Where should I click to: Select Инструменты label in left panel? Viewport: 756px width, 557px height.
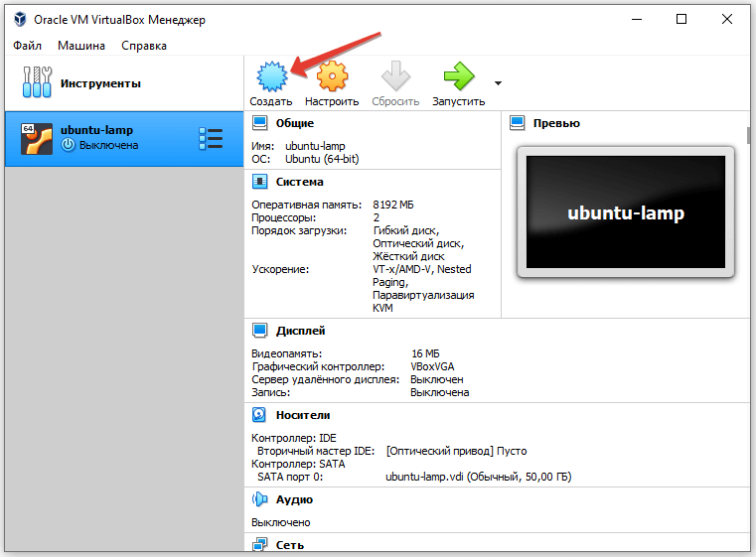click(x=100, y=83)
